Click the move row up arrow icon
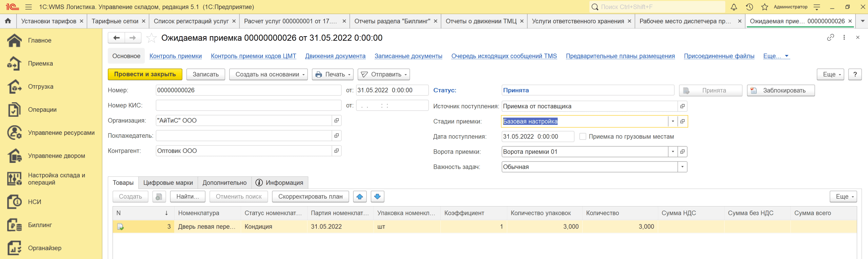The width and height of the screenshot is (868, 259). [x=360, y=197]
